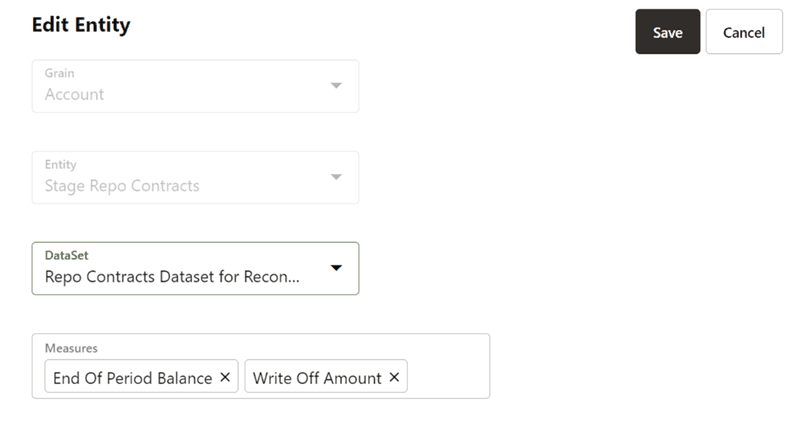
Task: Expand the DataSet dropdown arrow
Action: point(336,268)
